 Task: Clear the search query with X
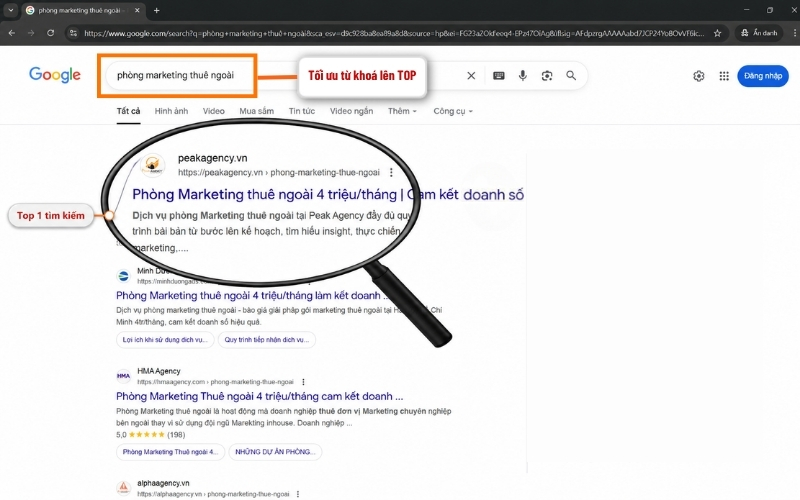pos(471,76)
